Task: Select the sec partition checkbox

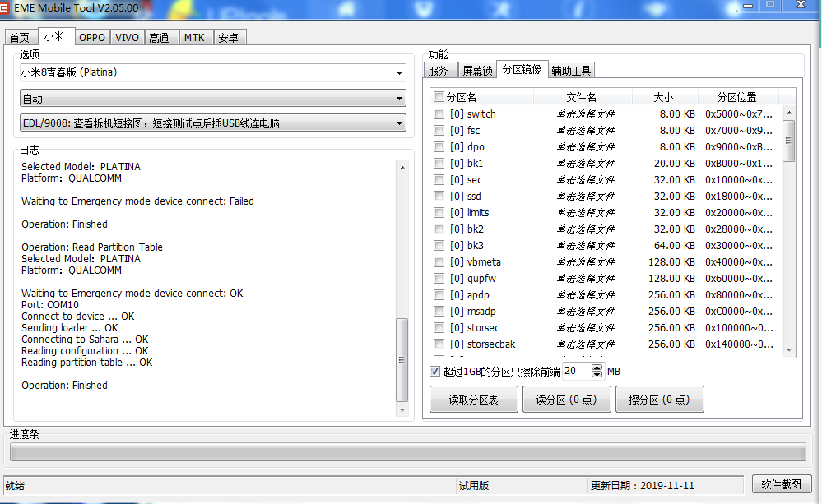Action: point(439,180)
